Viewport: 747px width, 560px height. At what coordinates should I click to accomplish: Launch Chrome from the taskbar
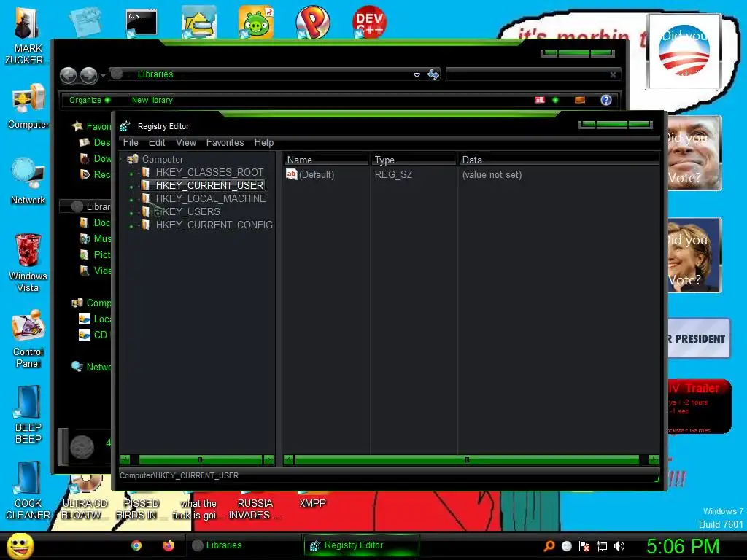[x=136, y=545]
